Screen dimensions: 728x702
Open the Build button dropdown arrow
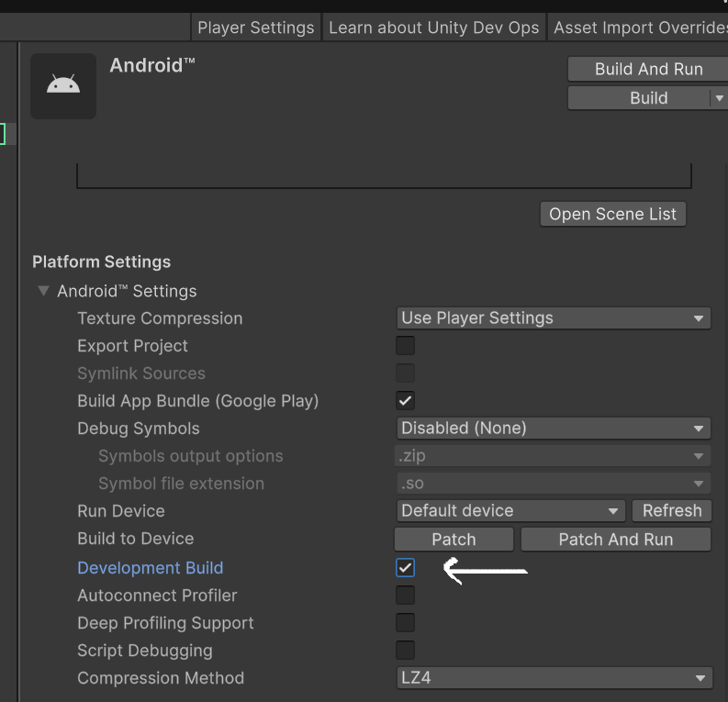pos(719,98)
